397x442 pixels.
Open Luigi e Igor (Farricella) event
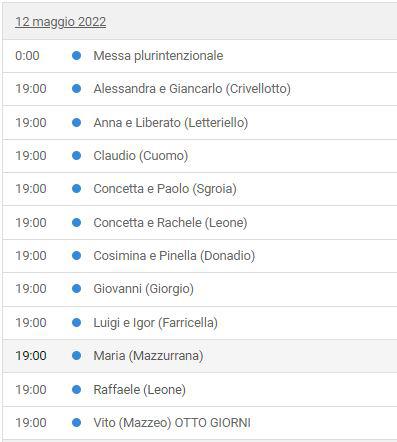(156, 323)
